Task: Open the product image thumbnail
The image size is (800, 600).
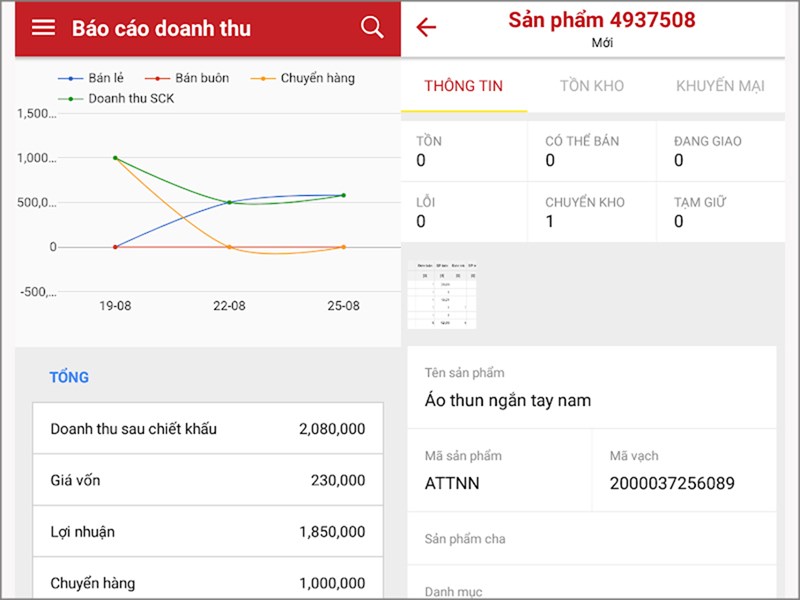Action: pyautogui.click(x=442, y=294)
